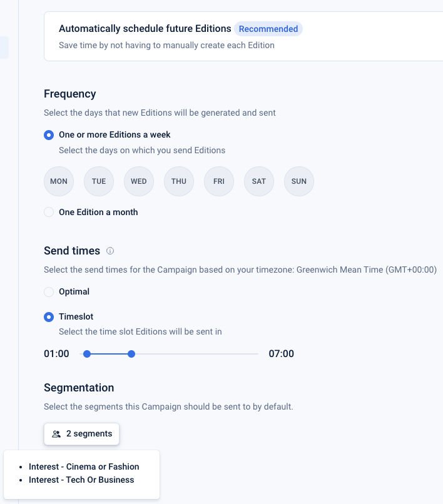Click the timeslot slider end handle

tap(131, 354)
